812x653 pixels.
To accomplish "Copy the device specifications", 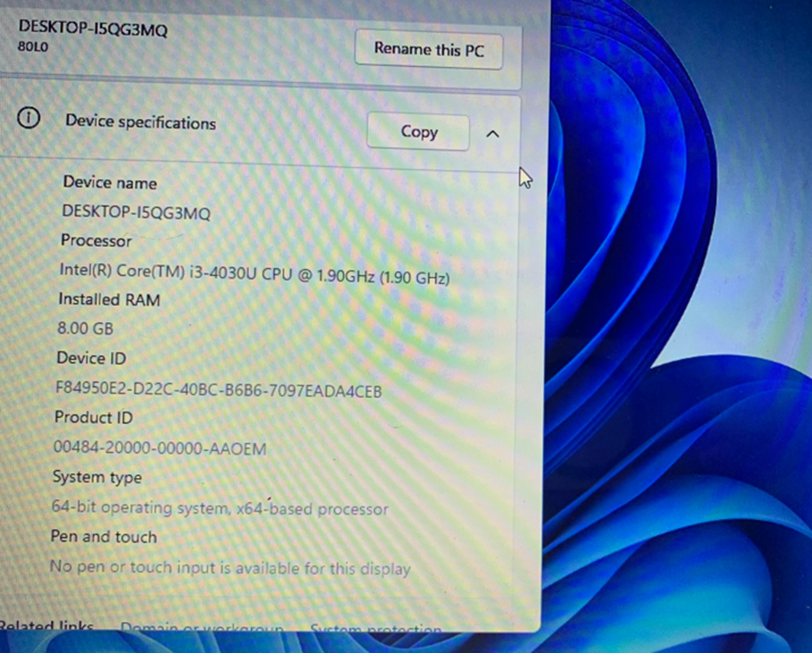I will (418, 132).
